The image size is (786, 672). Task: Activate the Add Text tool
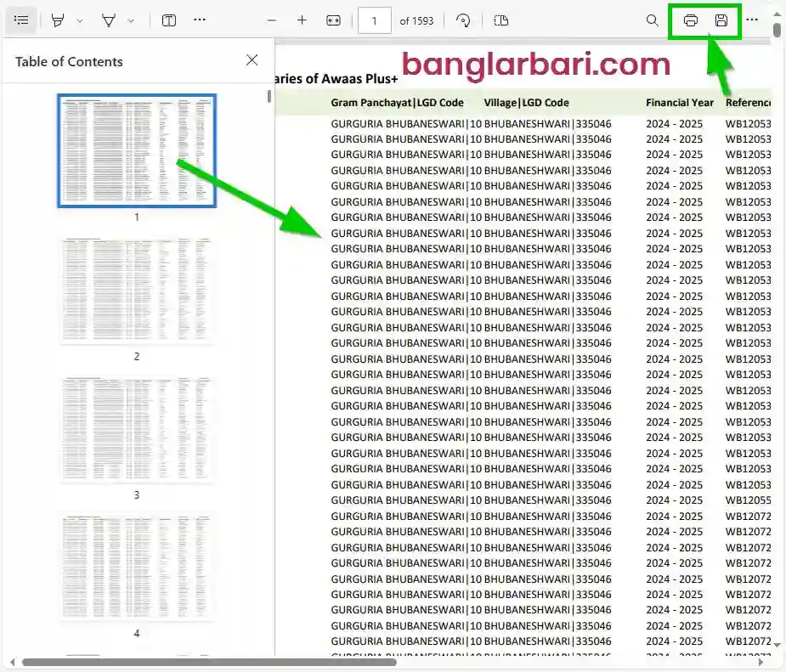point(168,20)
